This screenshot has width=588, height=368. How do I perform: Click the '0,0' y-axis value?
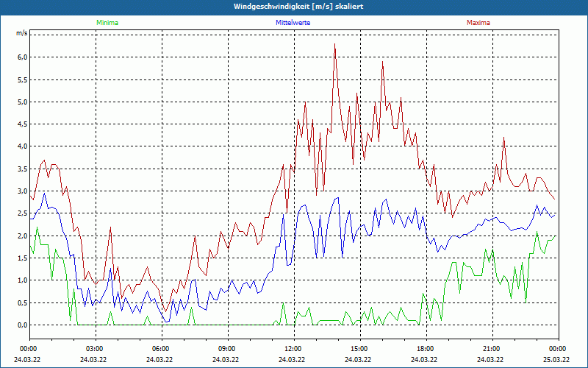tap(22, 325)
